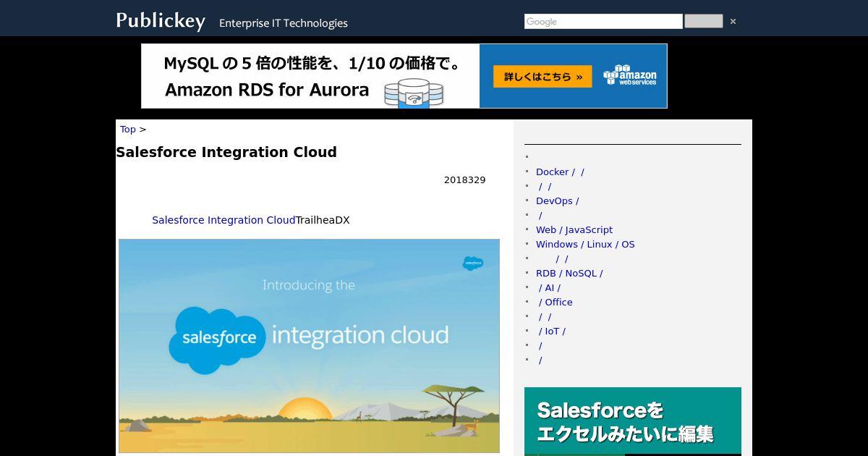Click the Amazon Web Services logo
Image resolution: width=868 pixels, height=456 pixels.
(x=630, y=75)
